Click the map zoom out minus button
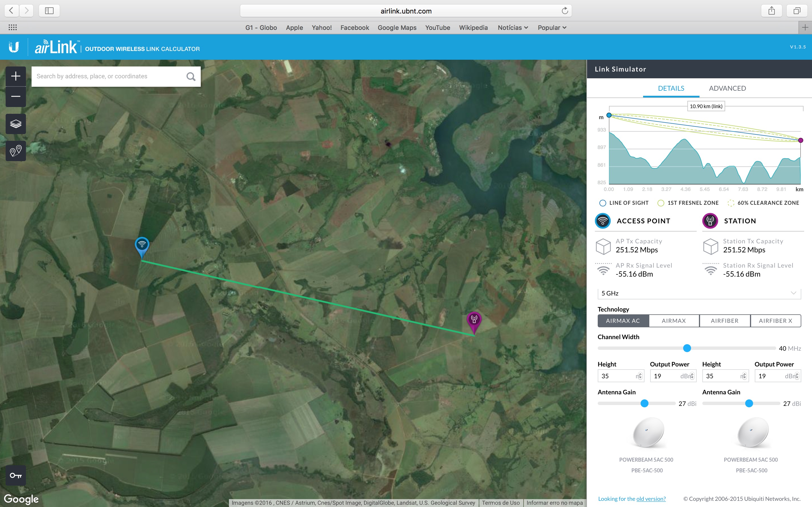 point(16,97)
